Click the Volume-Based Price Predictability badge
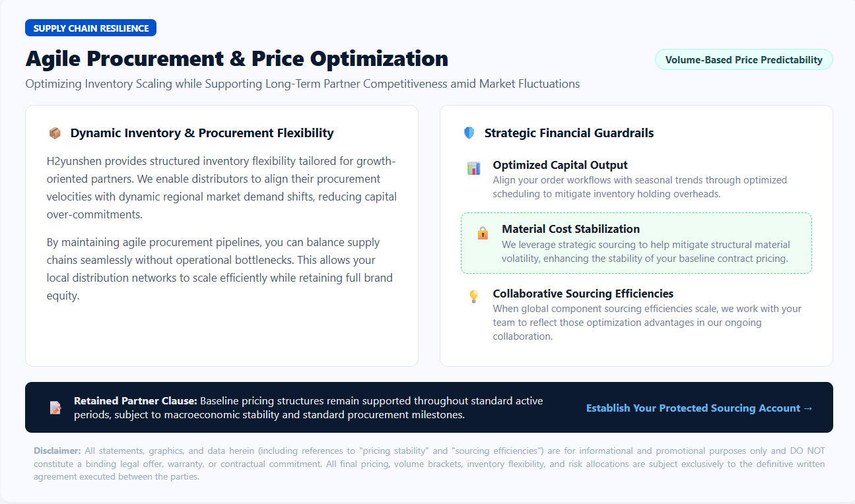The width and height of the screenshot is (855, 504). coord(743,59)
